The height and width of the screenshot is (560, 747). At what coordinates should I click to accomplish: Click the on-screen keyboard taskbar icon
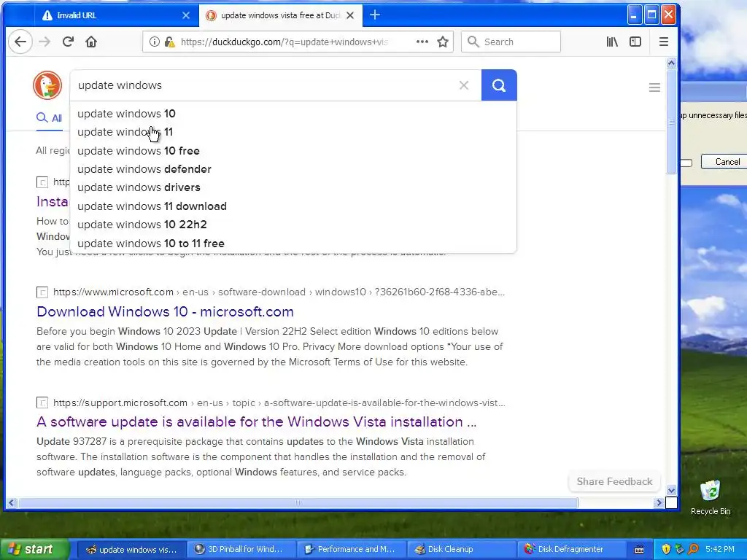(639, 550)
